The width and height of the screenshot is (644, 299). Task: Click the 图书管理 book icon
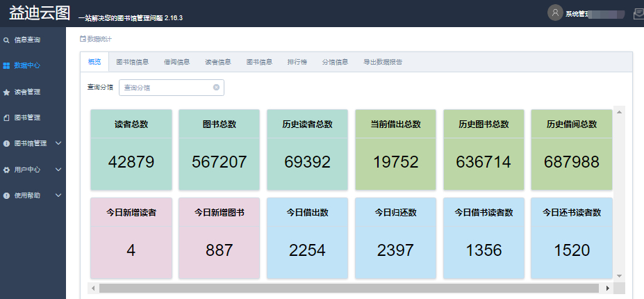6,118
